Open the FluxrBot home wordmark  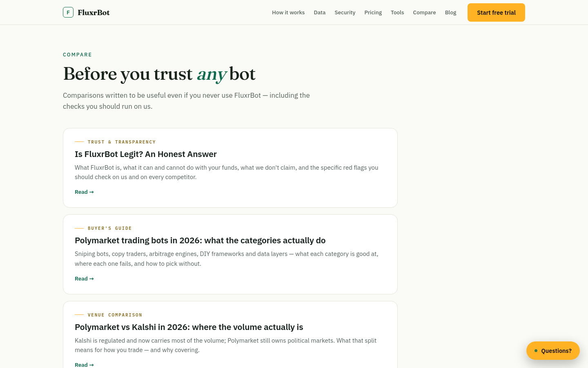[94, 12]
